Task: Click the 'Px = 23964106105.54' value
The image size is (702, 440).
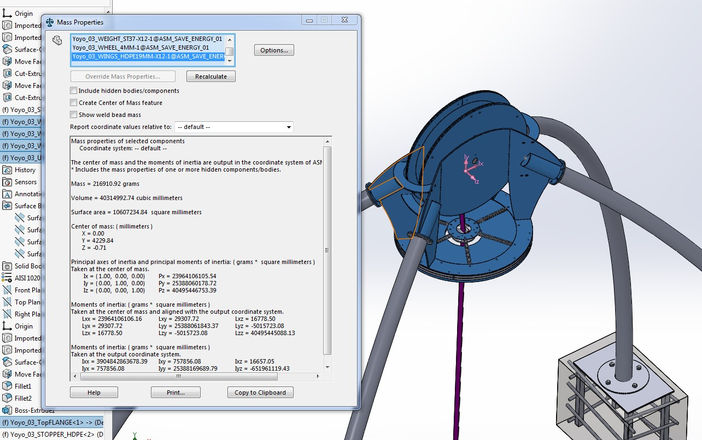Action: [x=188, y=276]
